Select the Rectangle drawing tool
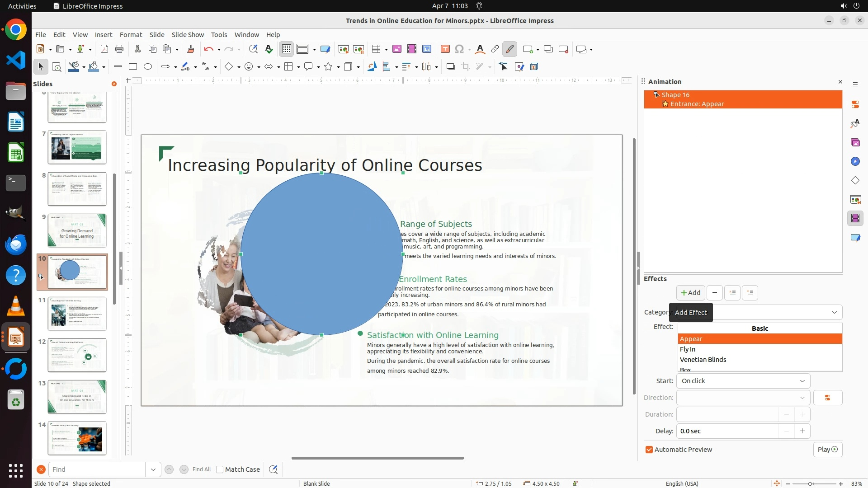The image size is (868, 488). (133, 67)
